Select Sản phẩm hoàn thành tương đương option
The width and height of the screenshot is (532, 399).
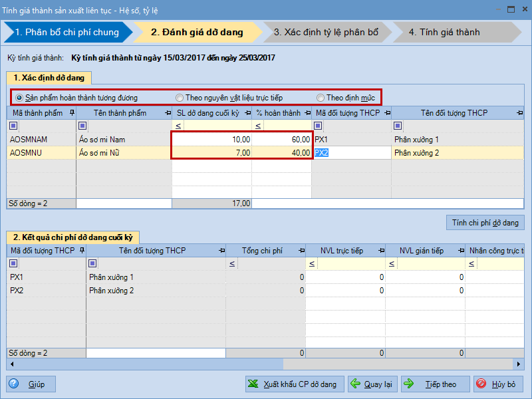[20, 98]
